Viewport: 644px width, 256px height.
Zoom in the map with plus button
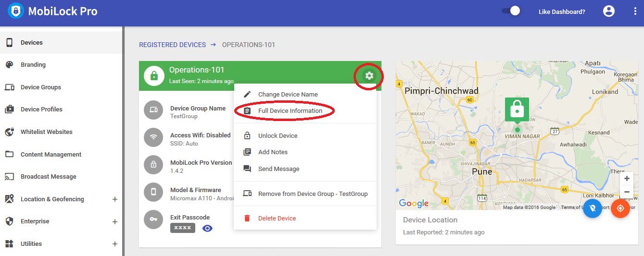click(627, 179)
